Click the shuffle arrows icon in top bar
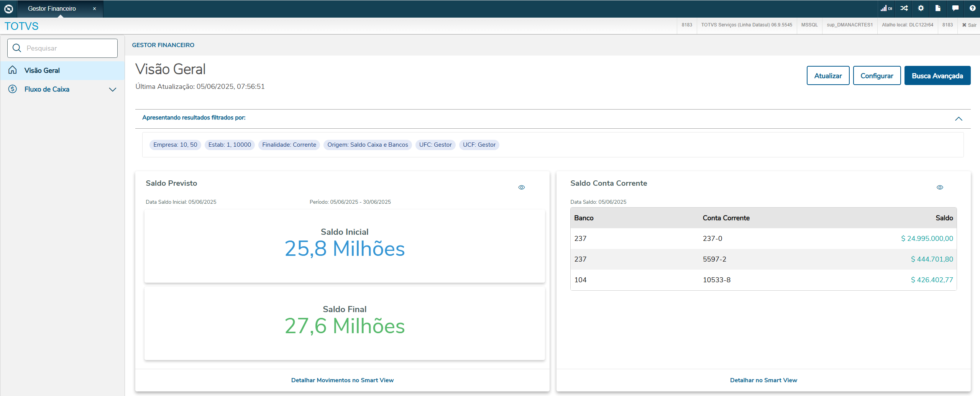Viewport: 980px width, 396px height. pos(904,8)
